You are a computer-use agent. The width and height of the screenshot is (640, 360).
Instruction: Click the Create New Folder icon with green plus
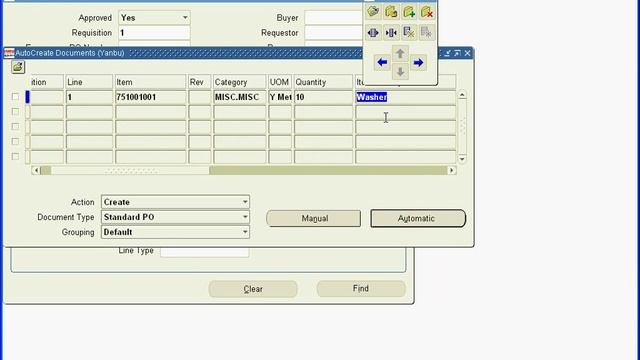click(409, 12)
